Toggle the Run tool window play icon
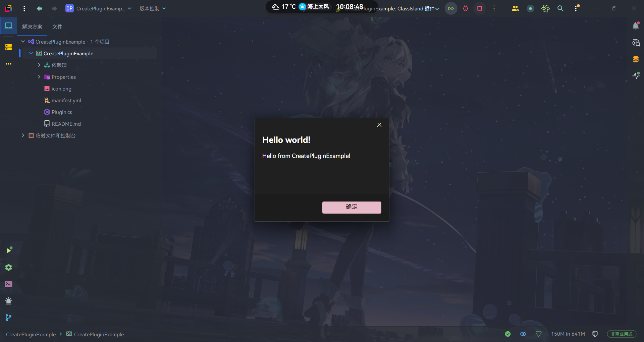 coord(9,250)
